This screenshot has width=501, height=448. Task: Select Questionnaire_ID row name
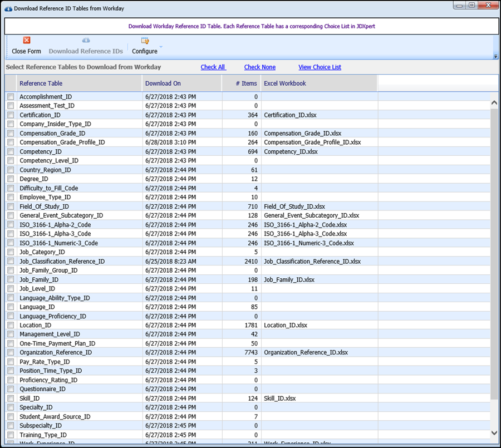[x=42, y=389]
